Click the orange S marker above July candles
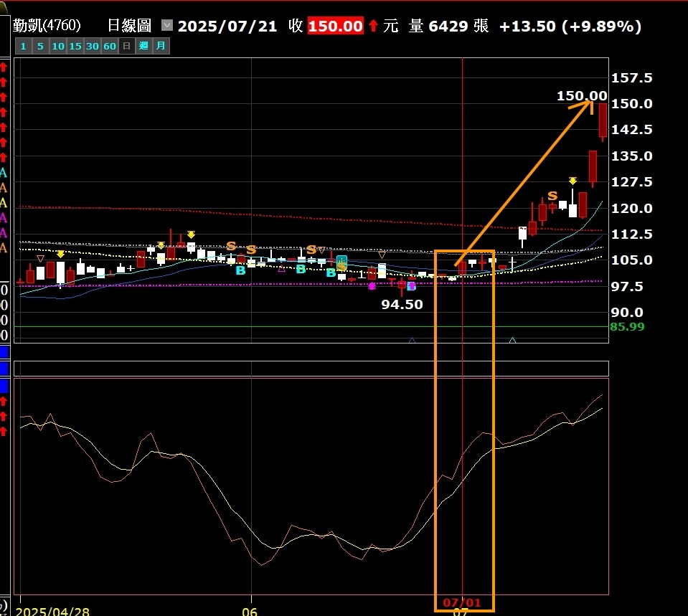 point(552,196)
